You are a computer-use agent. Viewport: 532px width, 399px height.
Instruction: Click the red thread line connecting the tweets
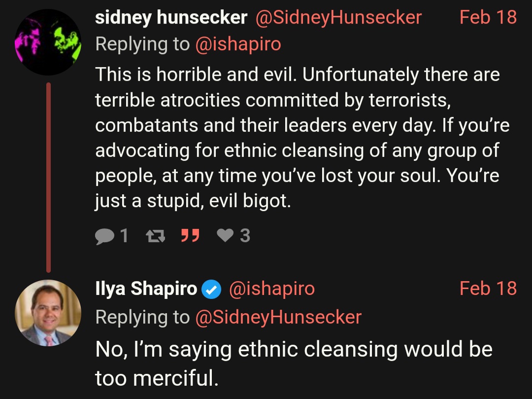[x=48, y=177]
